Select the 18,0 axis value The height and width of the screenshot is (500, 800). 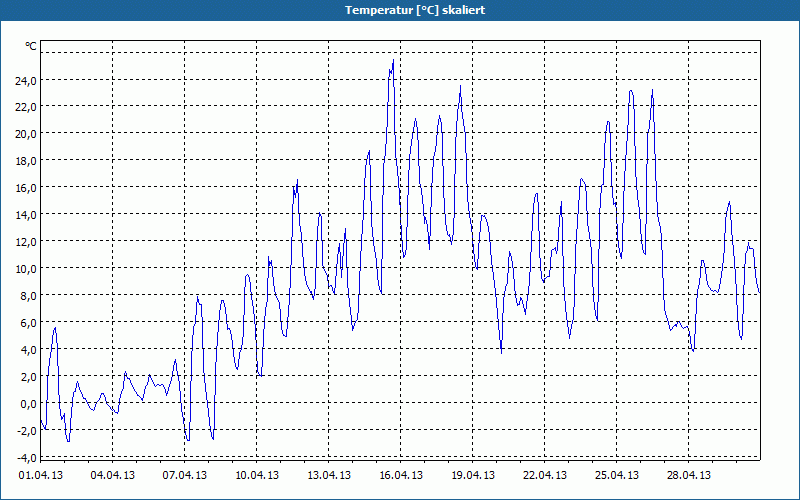(27, 161)
